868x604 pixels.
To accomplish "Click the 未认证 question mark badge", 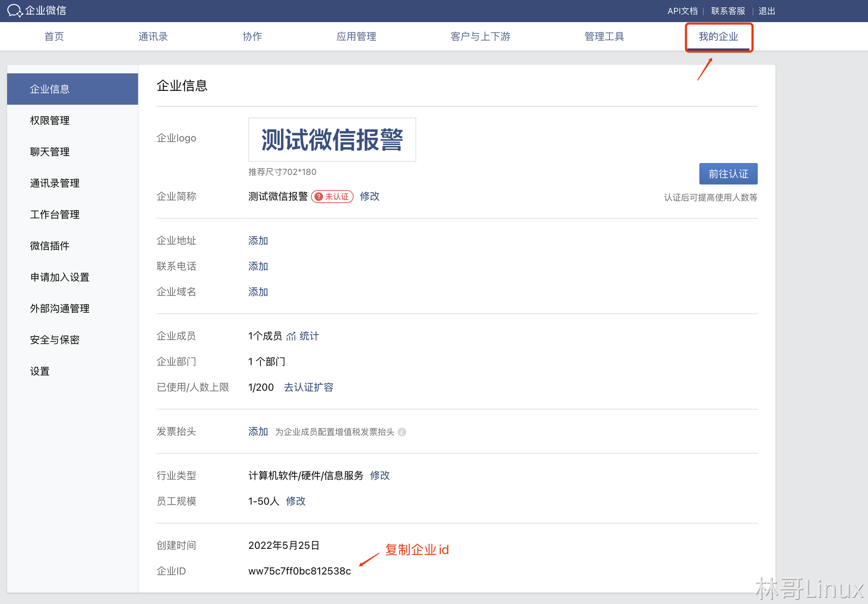I will [x=332, y=197].
